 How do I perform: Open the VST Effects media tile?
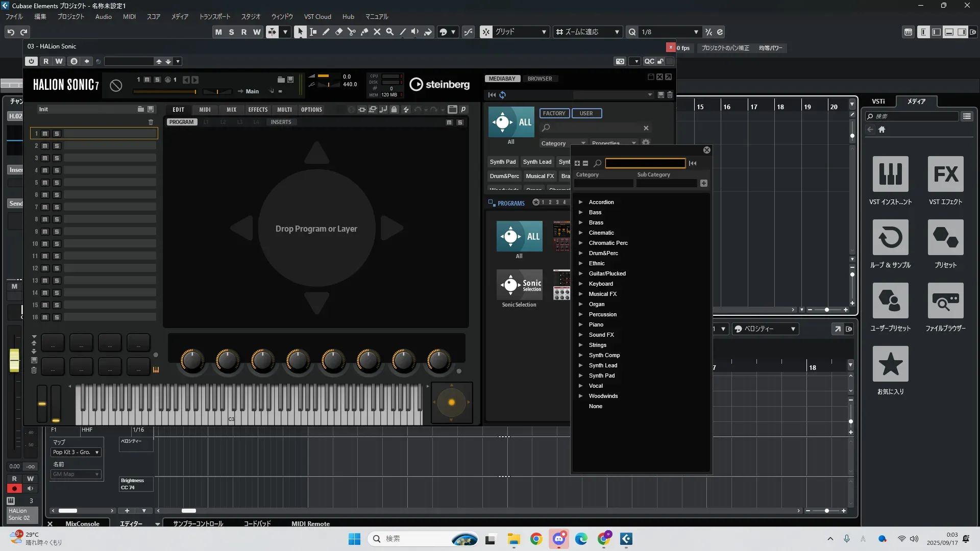[945, 174]
